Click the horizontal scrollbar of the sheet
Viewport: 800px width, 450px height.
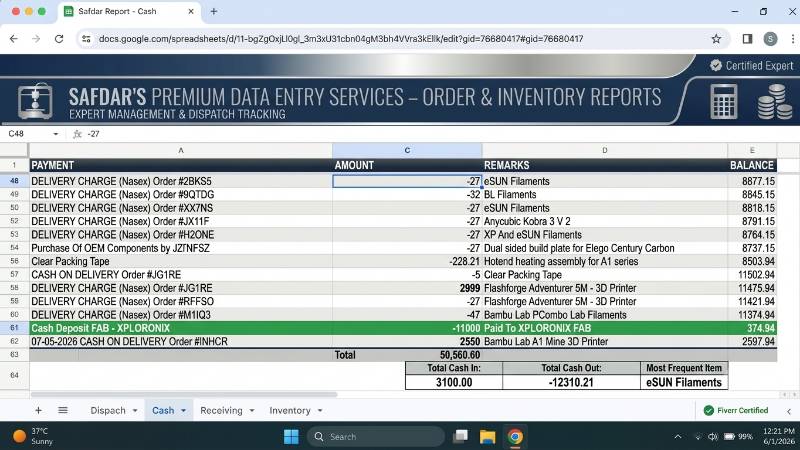point(184,394)
